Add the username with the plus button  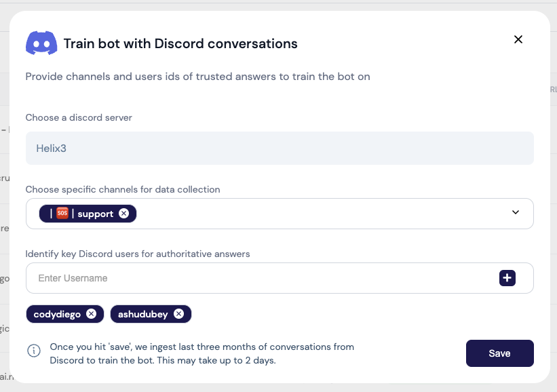507,278
